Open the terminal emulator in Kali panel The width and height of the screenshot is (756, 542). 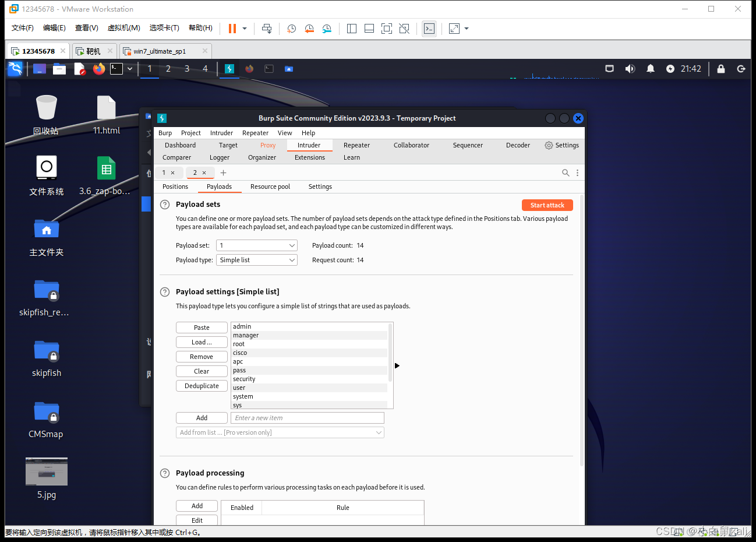point(116,69)
